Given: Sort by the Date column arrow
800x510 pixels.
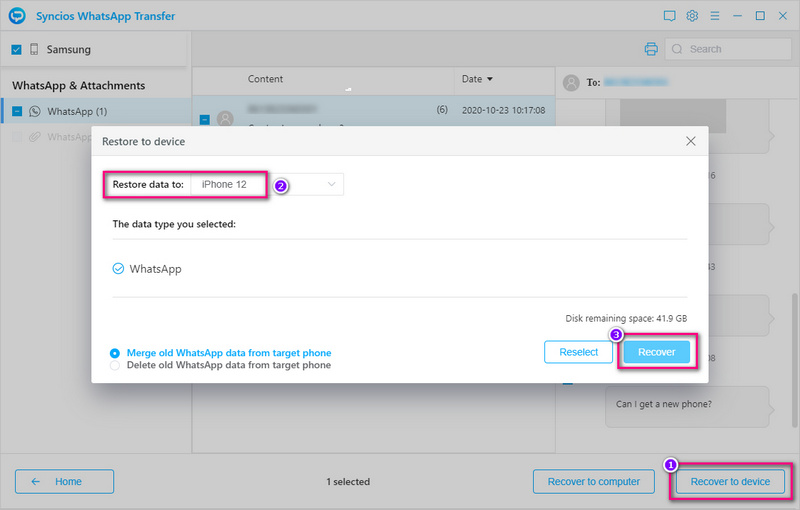Looking at the screenshot, I should pyautogui.click(x=490, y=79).
